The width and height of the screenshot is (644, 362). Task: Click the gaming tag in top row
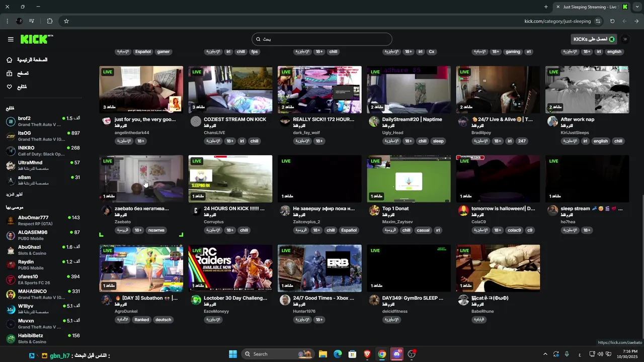[513, 52]
